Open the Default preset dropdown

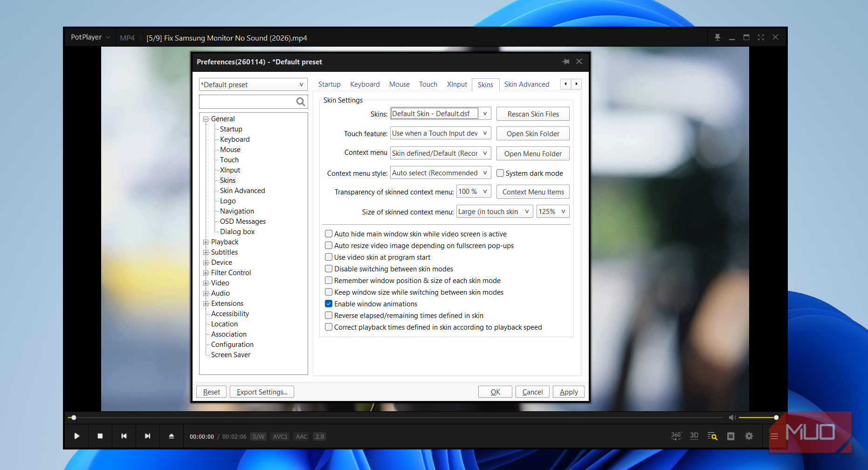coord(253,84)
